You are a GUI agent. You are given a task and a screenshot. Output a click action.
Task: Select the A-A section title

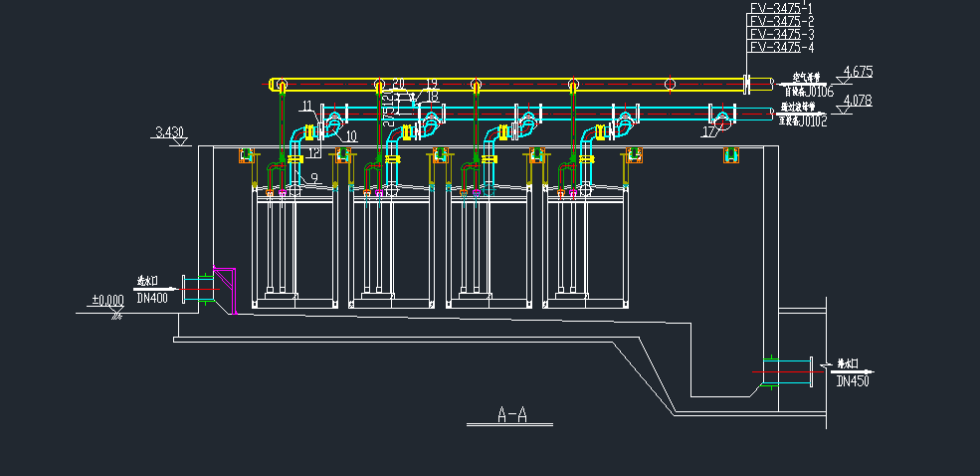point(511,414)
